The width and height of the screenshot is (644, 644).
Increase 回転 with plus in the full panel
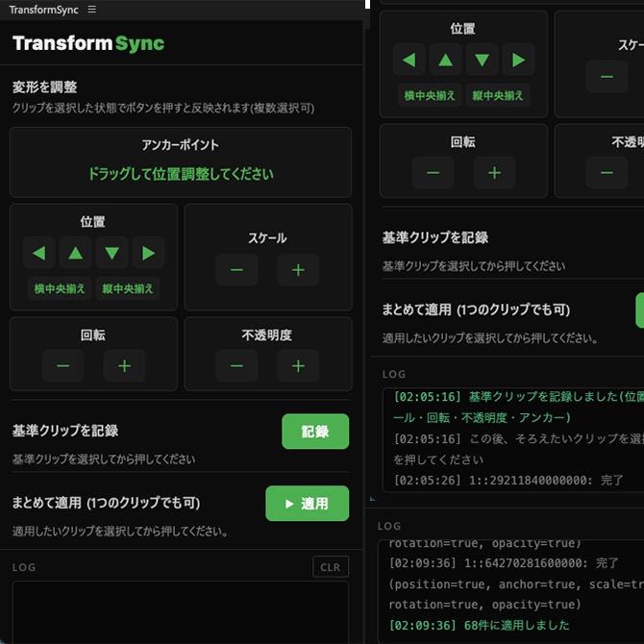pos(124,365)
